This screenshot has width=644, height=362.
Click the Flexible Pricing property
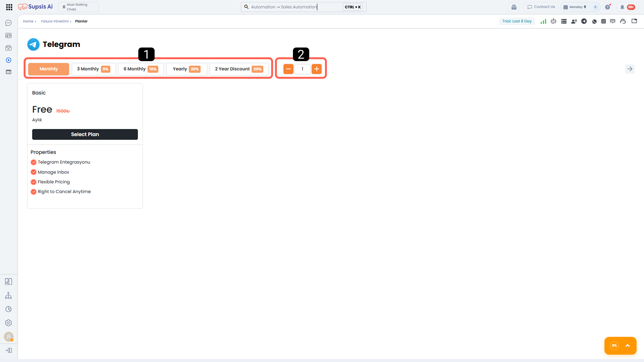[x=54, y=182]
